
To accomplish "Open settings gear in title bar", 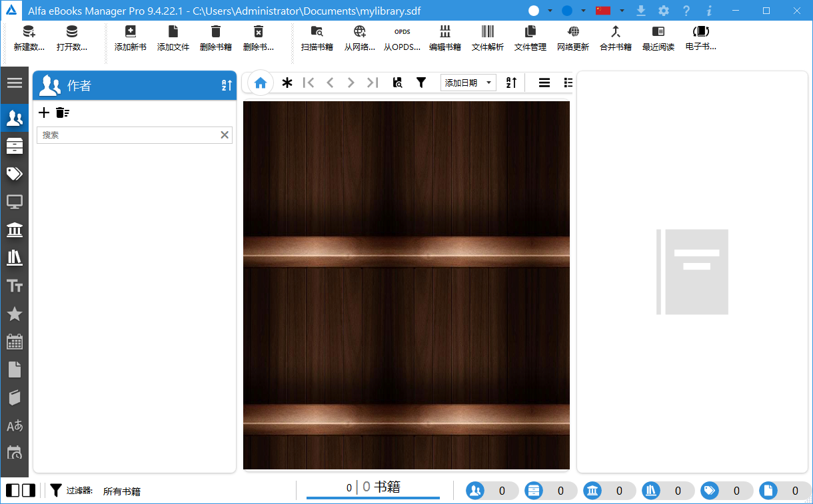I will tap(664, 11).
